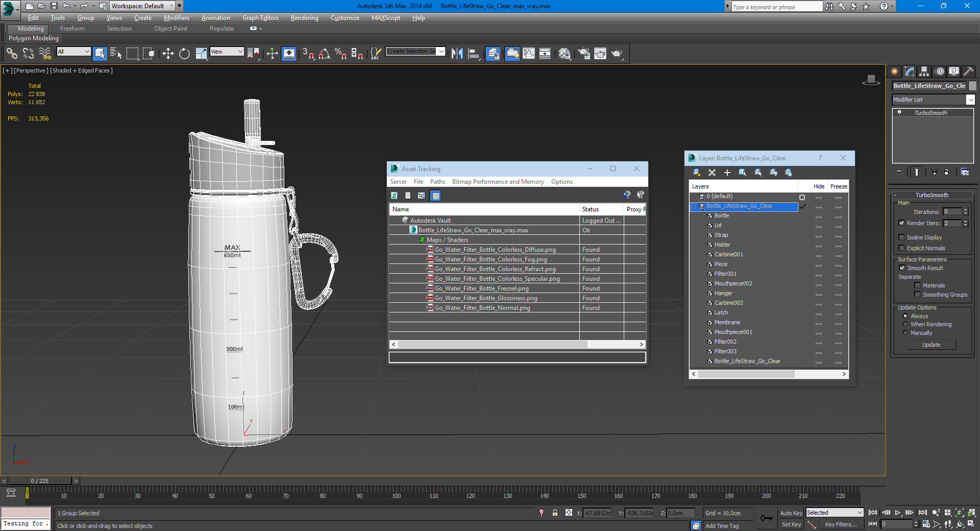
Task: Click the Set Key button
Action: (791, 524)
